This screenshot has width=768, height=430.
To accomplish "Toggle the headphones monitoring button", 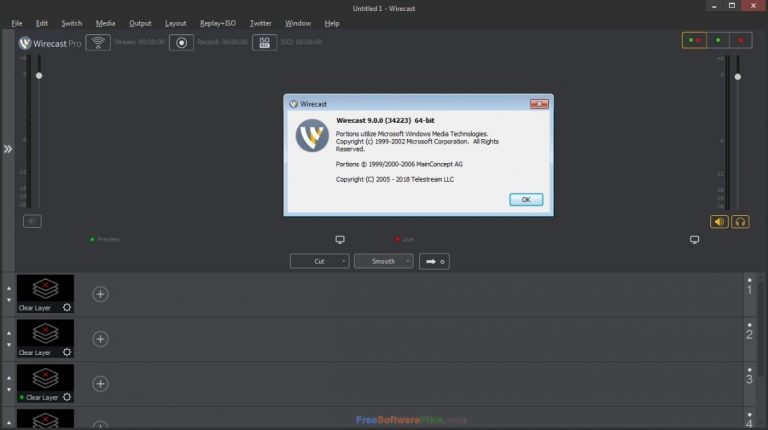I will click(x=740, y=222).
